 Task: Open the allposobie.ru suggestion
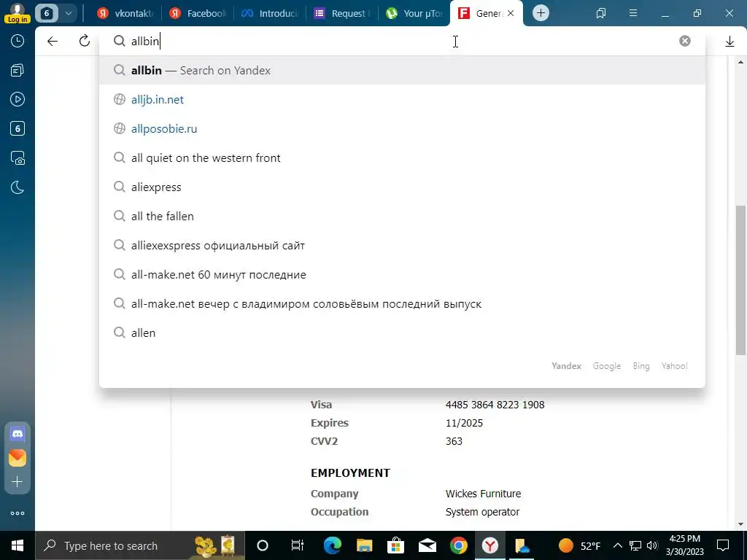[x=402, y=128]
